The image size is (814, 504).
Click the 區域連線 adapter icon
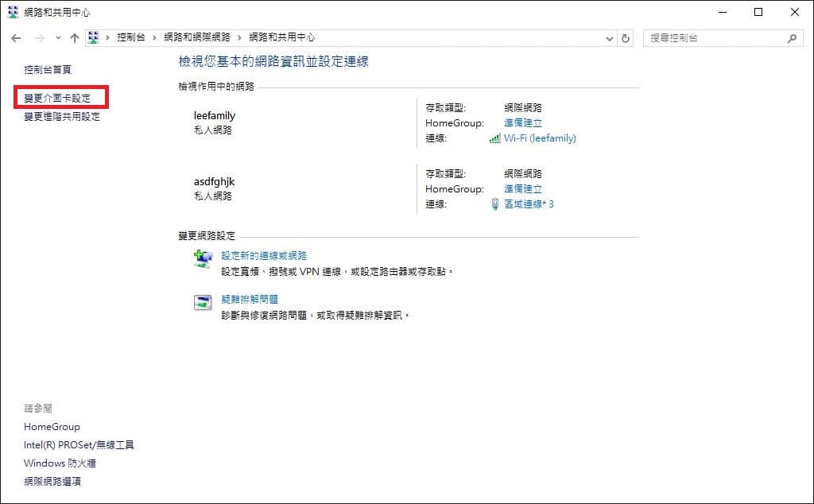point(494,204)
